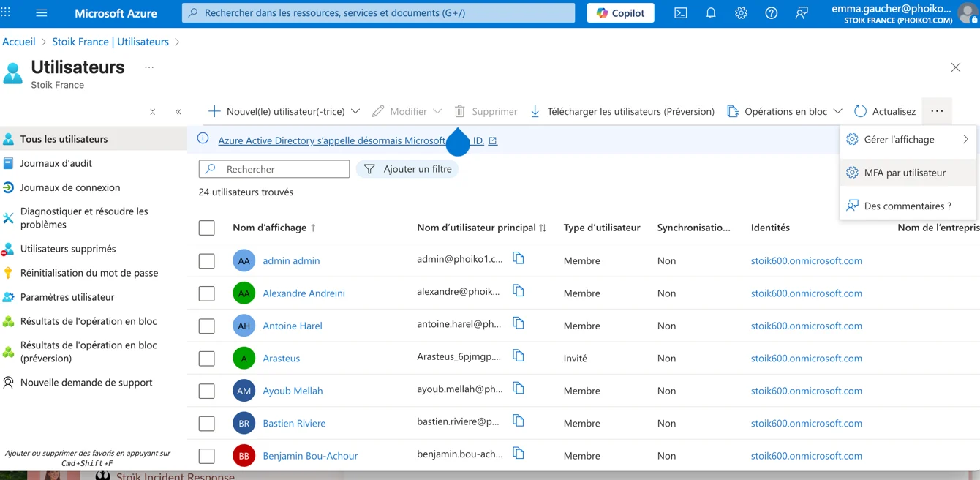Copy Antoine Harel's user principal name

tap(518, 323)
